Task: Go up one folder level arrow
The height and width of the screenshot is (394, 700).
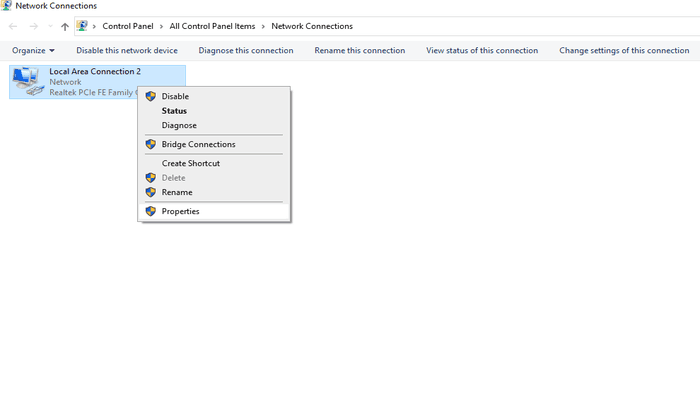Action: 65,27
